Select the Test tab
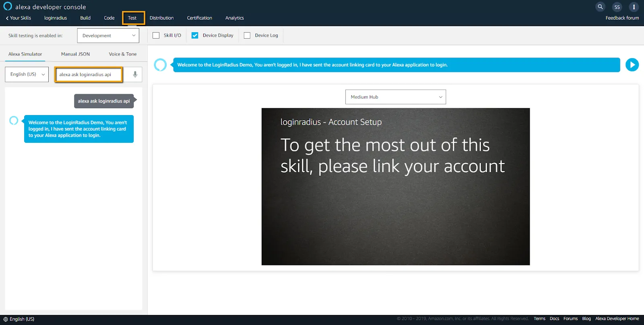This screenshot has width=644, height=325. [132, 18]
